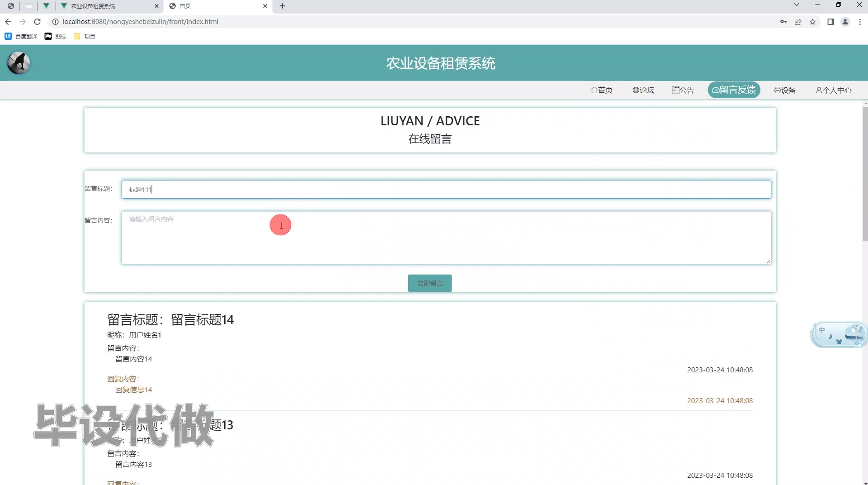Switch to the 农业设备租赁系统 tab
The image size is (868, 485).
pos(108,6)
